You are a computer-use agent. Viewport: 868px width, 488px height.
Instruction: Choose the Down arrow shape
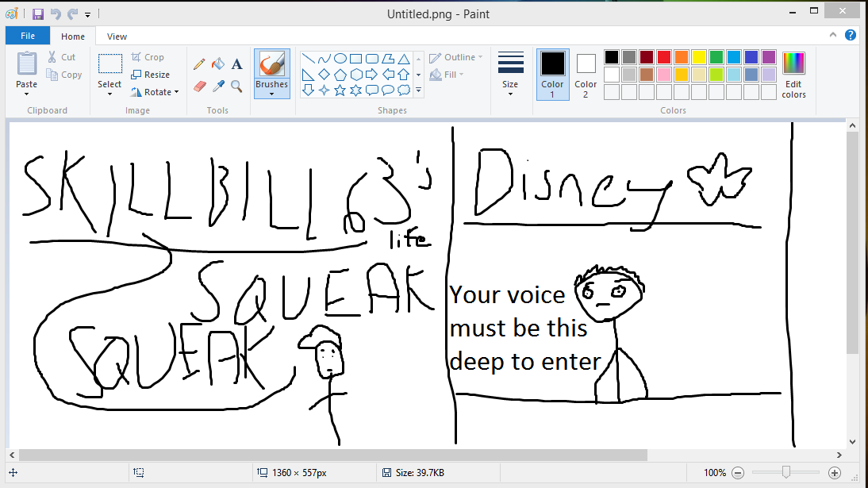click(309, 90)
